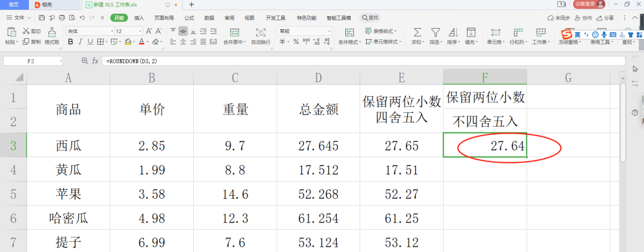Viewport: 644px width, 252px height.
Task: Switch to the 插入 (Insert) ribbon tab
Action: coord(139,18)
